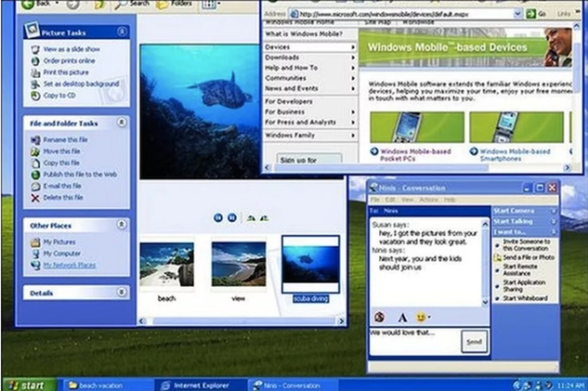This screenshot has height=391, width=588.
Task: Rotate the picture counterclockwise
Action: (263, 219)
